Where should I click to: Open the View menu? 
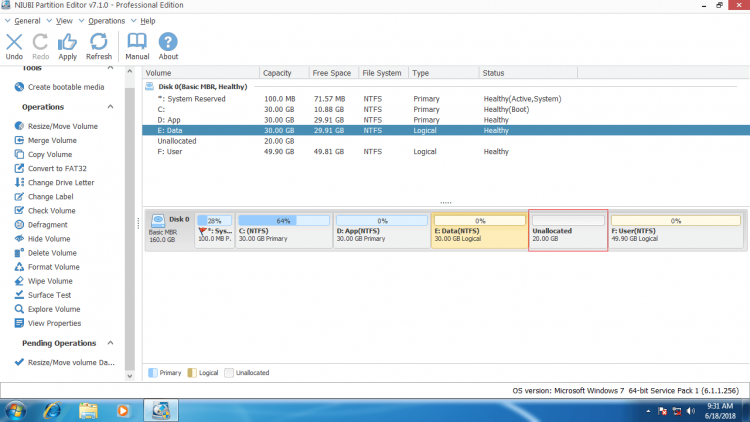tap(64, 21)
